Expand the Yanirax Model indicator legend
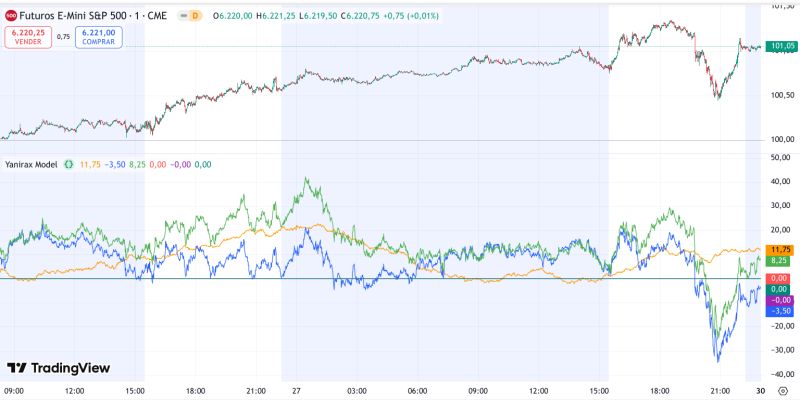Image resolution: width=800 pixels, height=404 pixels. coord(31,163)
